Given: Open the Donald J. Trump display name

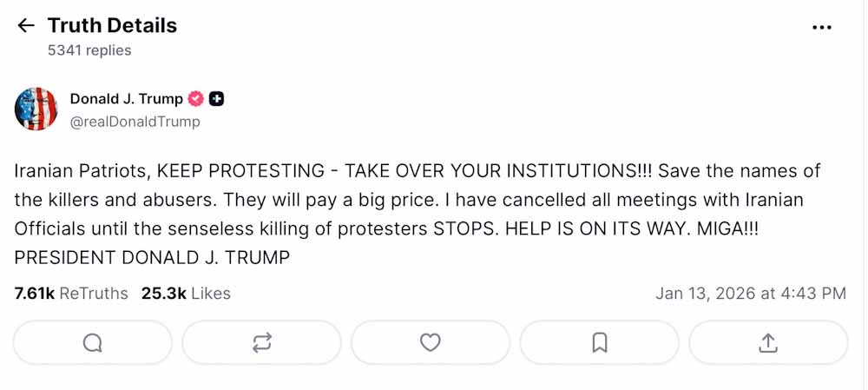Looking at the screenshot, I should pos(126,99).
